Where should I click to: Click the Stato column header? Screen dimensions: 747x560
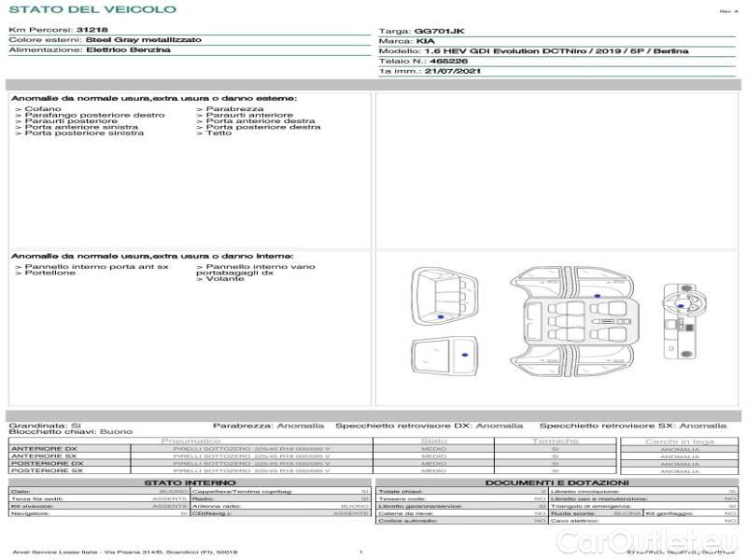tap(433, 441)
